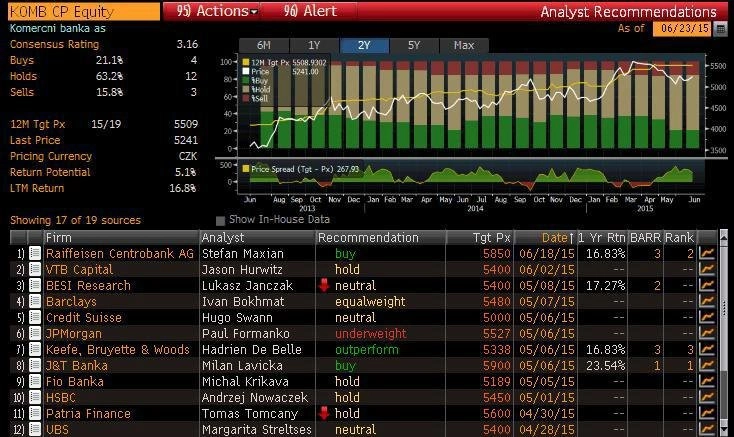Sort by the Firm column header
Image resolution: width=734 pixels, height=437 pixels.
pos(121,238)
